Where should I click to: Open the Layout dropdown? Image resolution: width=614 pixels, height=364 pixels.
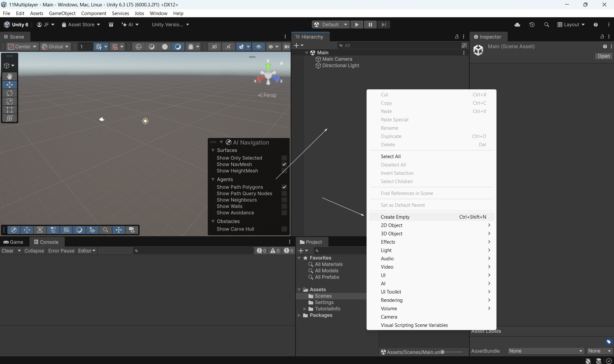point(571,25)
